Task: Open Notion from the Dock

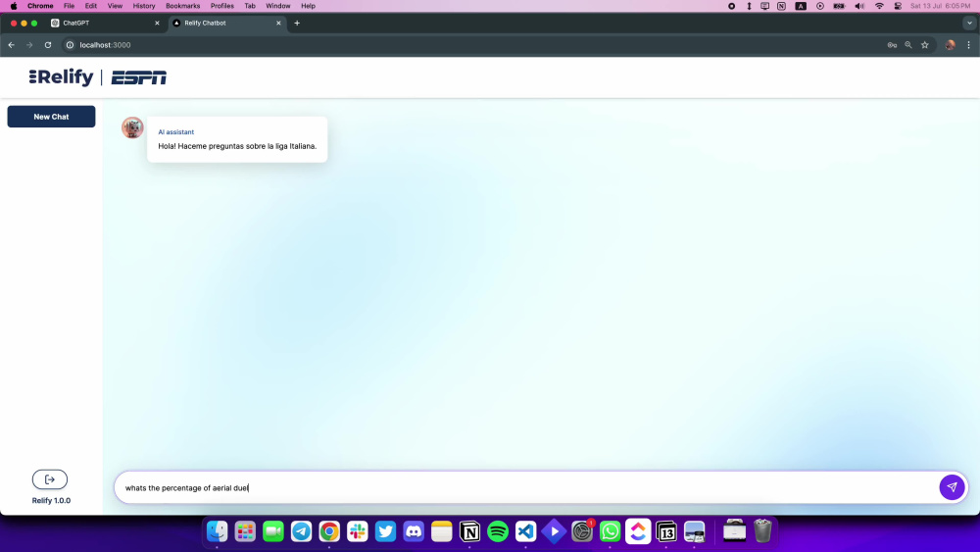Action: pos(470,531)
